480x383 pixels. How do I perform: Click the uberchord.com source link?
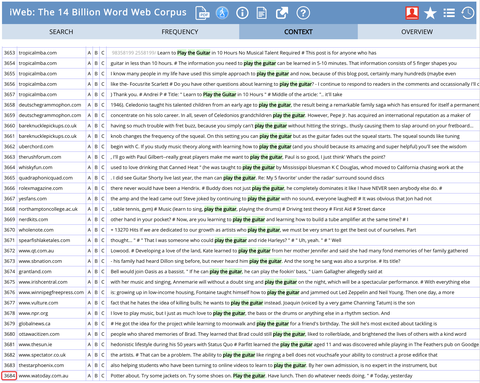pyautogui.click(x=36, y=146)
